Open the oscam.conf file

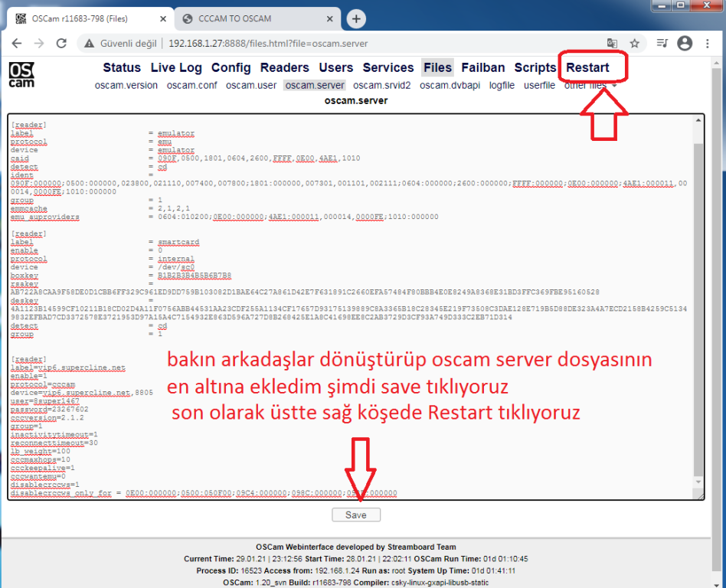point(192,86)
